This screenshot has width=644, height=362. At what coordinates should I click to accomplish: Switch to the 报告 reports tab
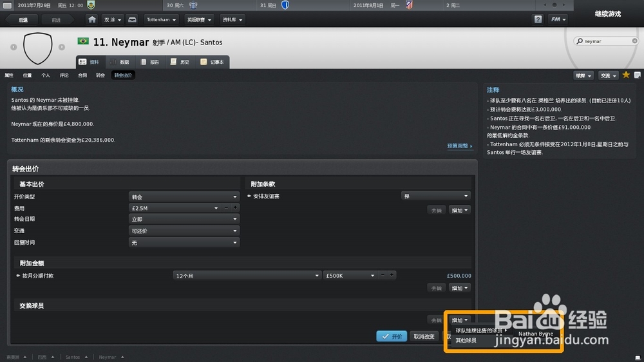point(150,62)
